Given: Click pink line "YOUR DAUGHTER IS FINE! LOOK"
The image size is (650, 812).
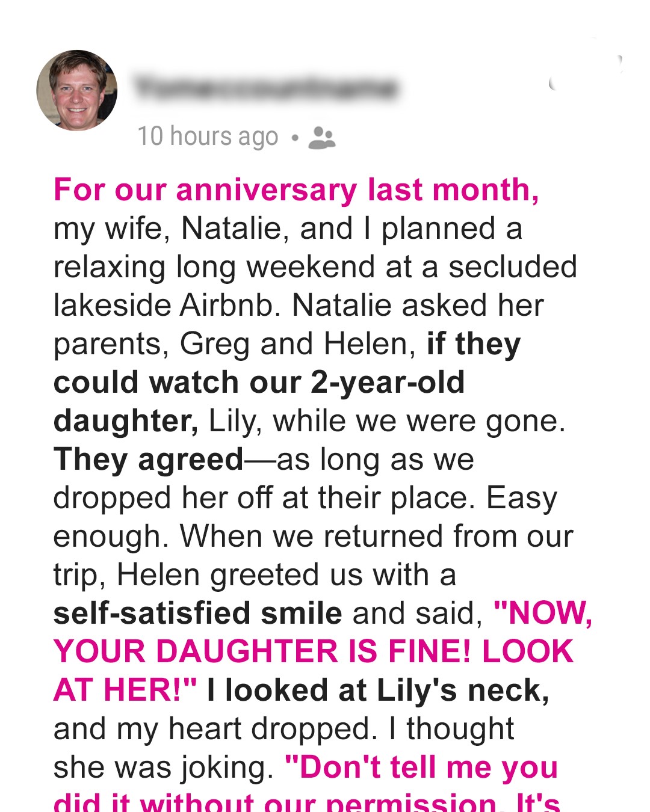Looking at the screenshot, I should coord(314,652).
